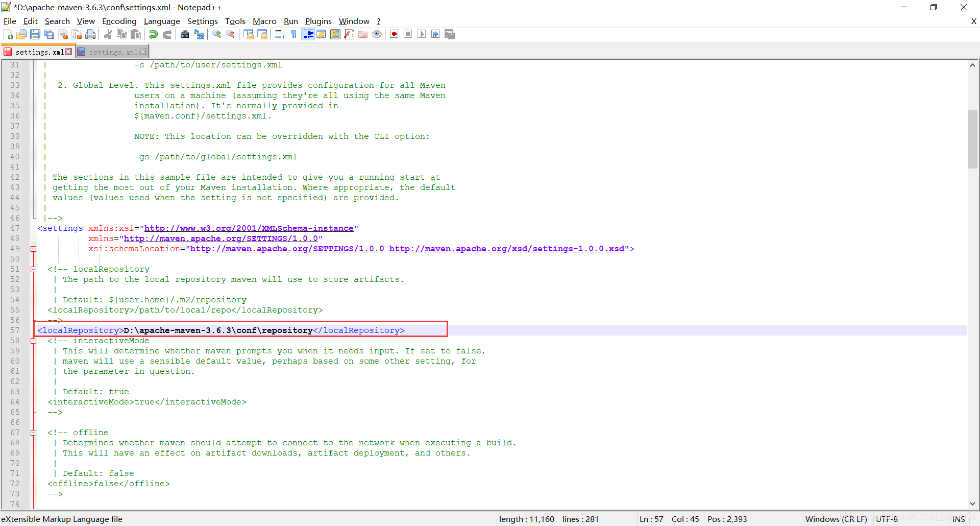Open the Plugins menu
Viewport: 980px width, 526px height.
click(318, 21)
